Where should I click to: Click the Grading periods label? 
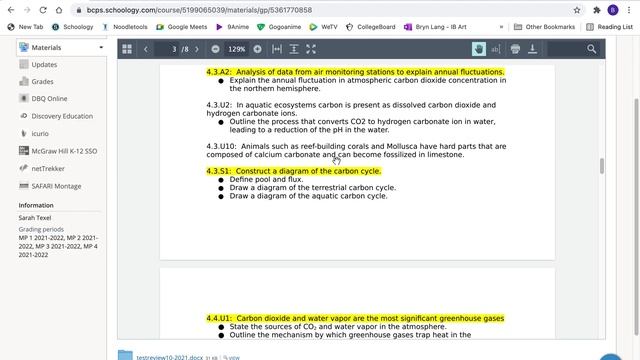(x=41, y=229)
